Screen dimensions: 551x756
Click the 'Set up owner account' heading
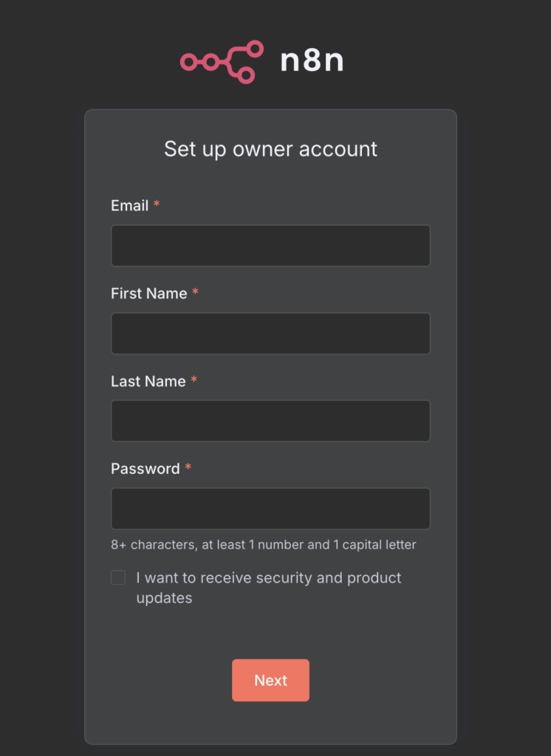(270, 149)
